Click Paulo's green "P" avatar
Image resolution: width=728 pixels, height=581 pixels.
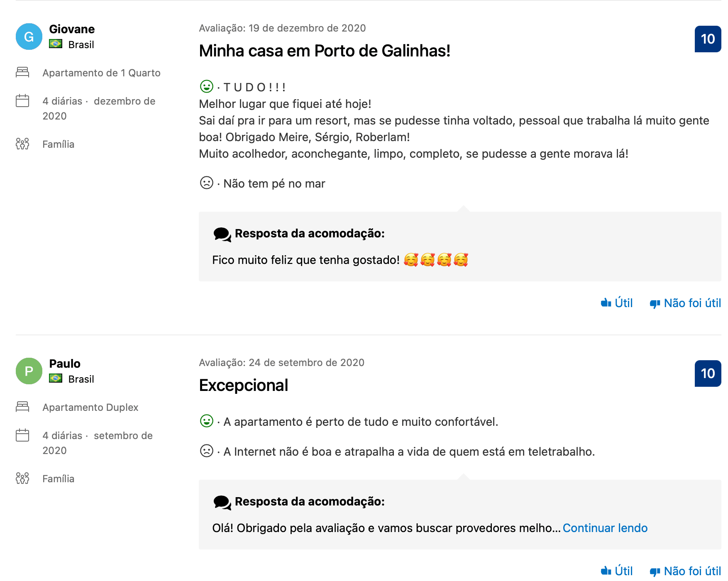pos(29,371)
